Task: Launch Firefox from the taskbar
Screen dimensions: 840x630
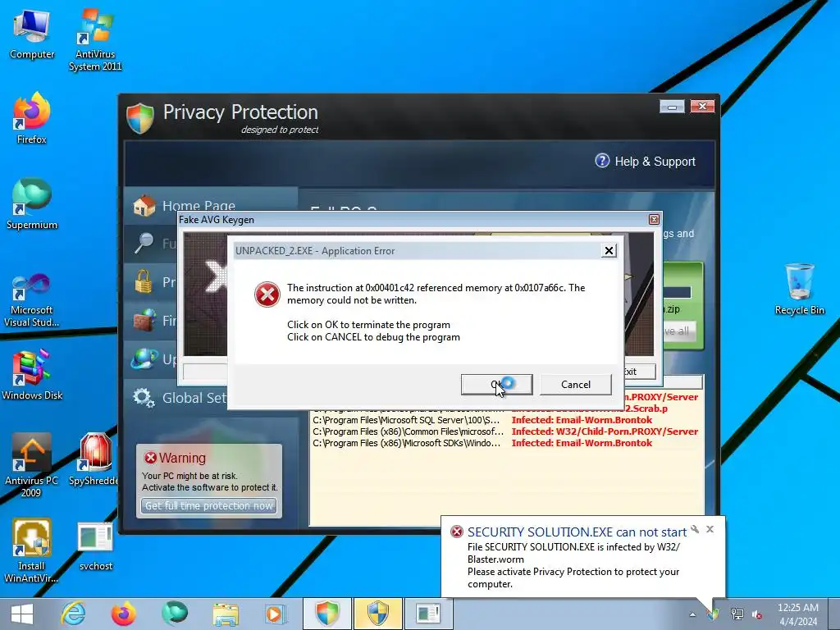Action: [123, 614]
